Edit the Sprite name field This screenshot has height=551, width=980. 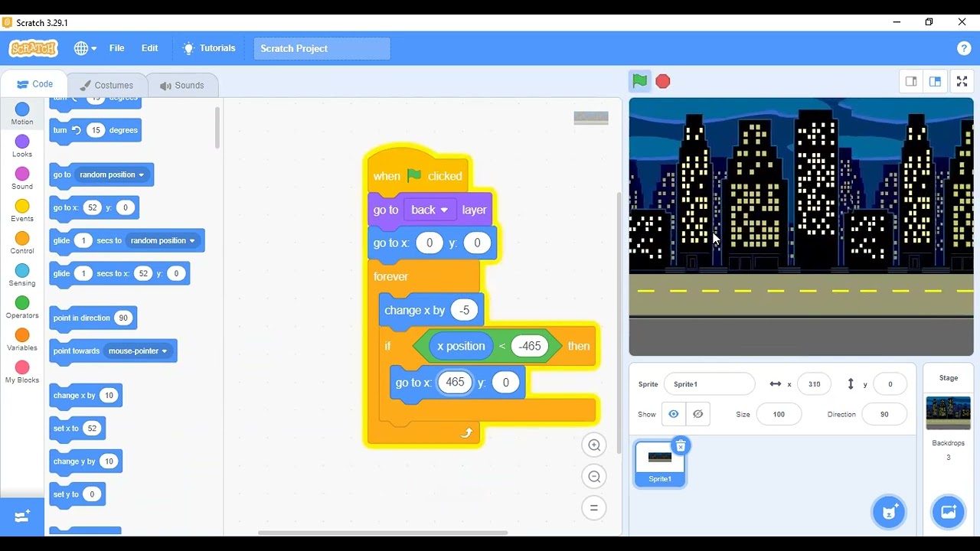pyautogui.click(x=709, y=384)
